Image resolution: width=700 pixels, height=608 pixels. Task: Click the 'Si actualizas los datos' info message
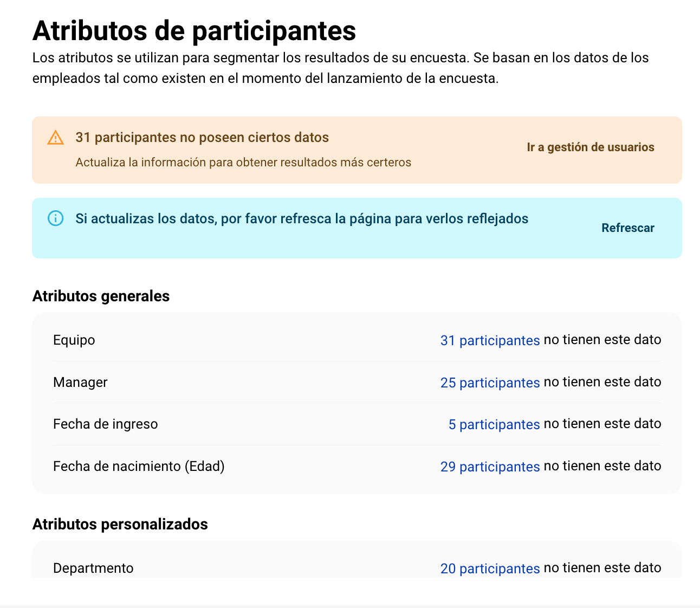click(302, 219)
